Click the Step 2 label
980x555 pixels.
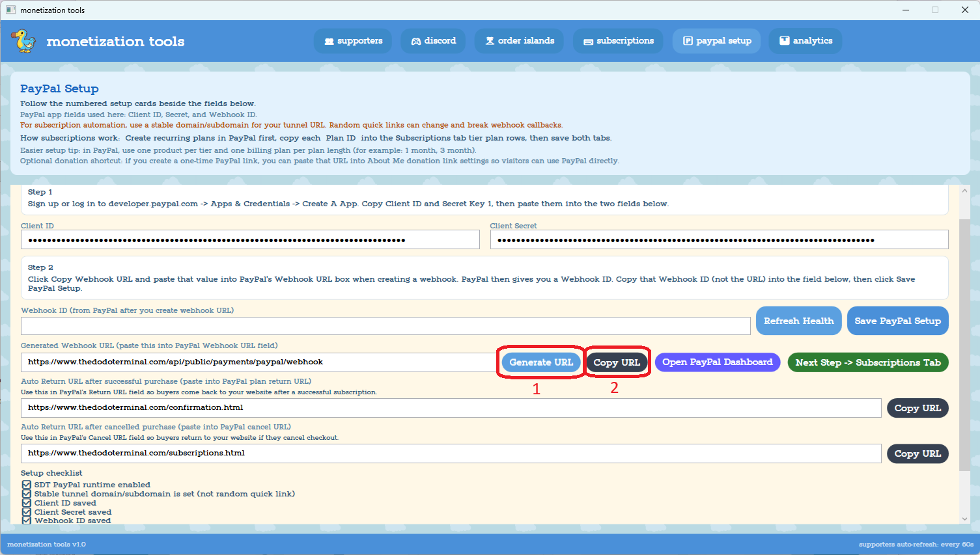[40, 267]
